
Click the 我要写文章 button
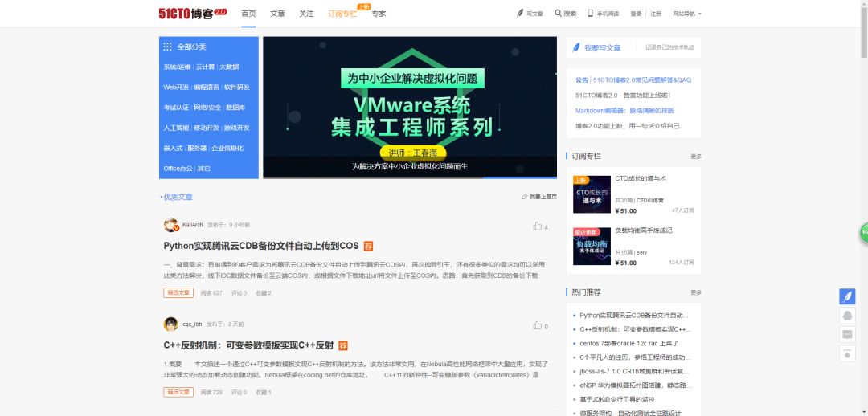(603, 48)
